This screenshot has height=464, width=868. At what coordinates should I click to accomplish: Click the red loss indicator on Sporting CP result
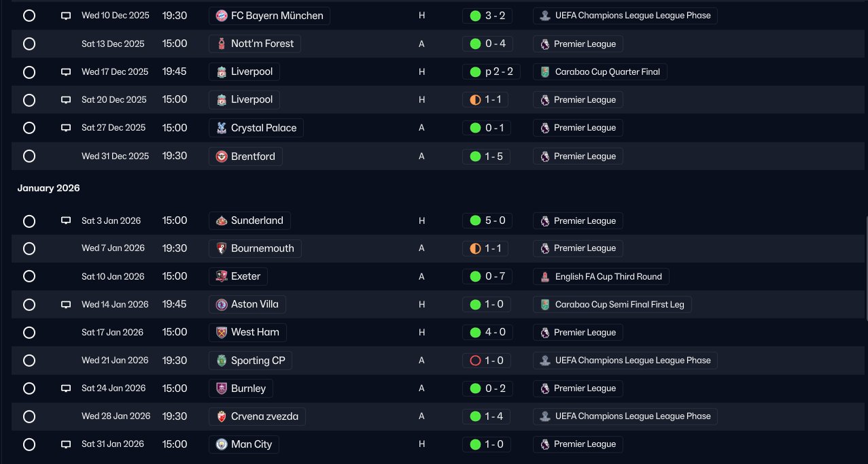click(475, 361)
